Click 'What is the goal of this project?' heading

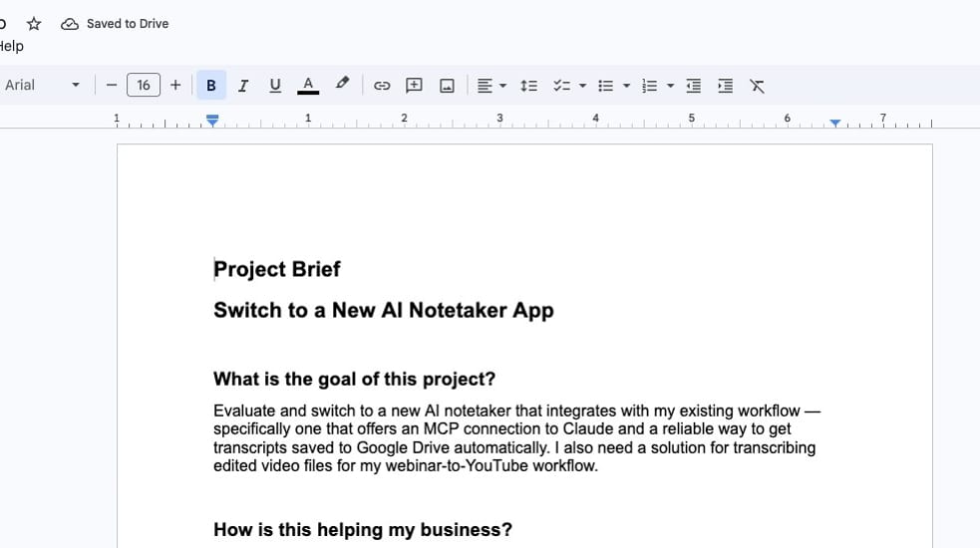click(x=354, y=380)
